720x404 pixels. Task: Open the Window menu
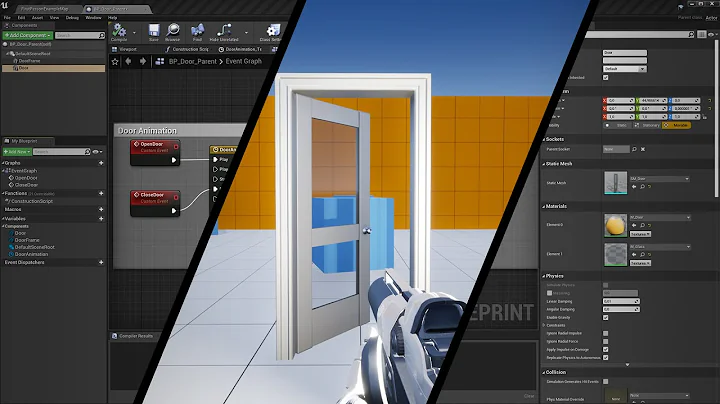(x=93, y=17)
